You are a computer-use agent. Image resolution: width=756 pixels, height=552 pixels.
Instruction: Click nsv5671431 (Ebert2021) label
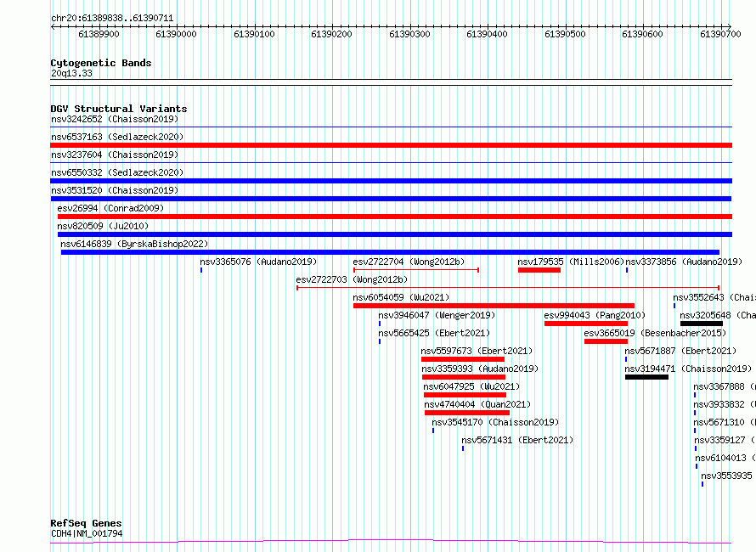tap(517, 440)
